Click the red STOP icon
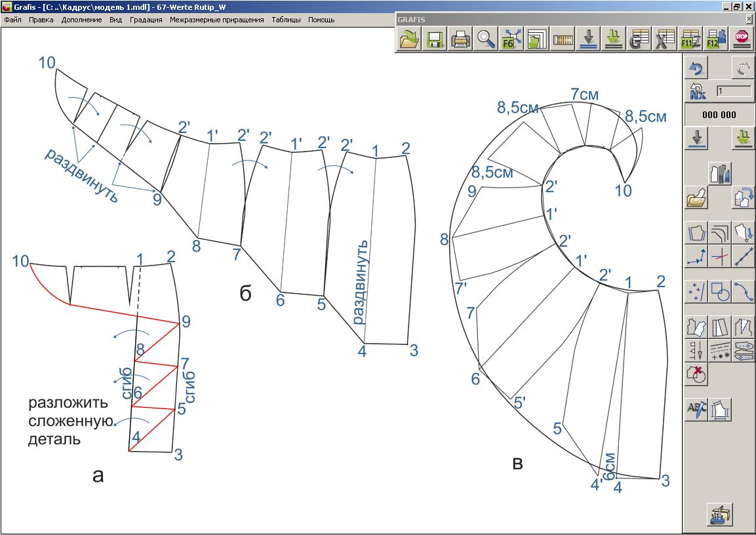 click(x=742, y=40)
